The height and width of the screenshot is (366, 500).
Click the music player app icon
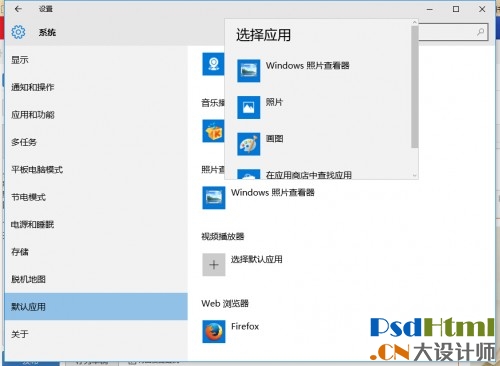pos(213,131)
